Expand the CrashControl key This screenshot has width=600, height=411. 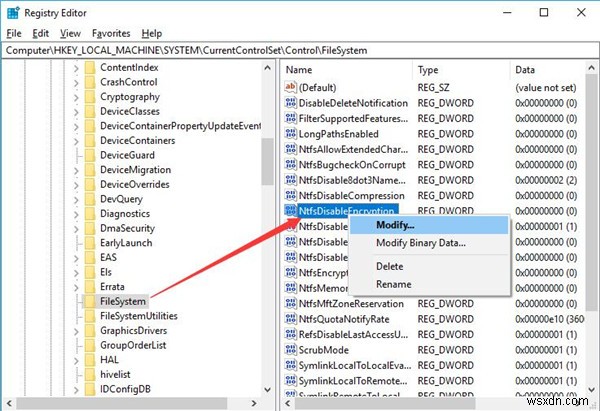[76, 83]
